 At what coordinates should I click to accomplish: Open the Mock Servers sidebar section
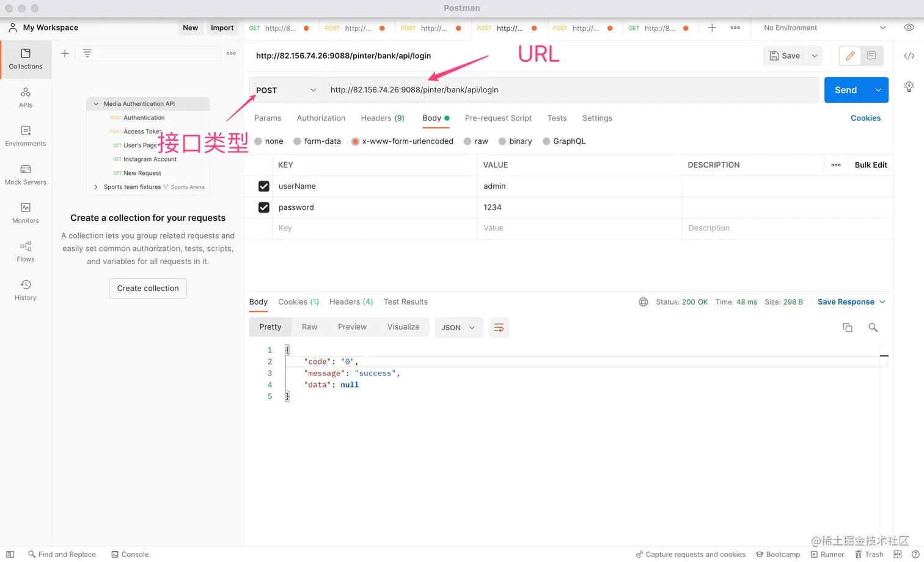(26, 174)
